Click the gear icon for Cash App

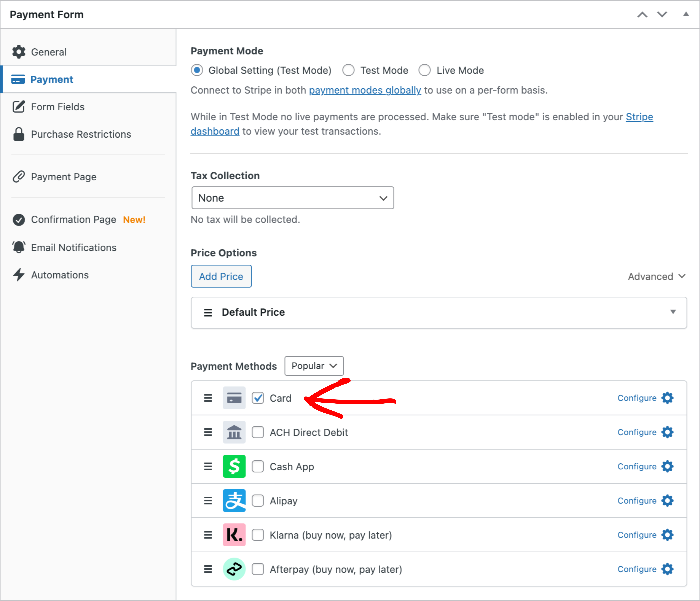(x=668, y=466)
